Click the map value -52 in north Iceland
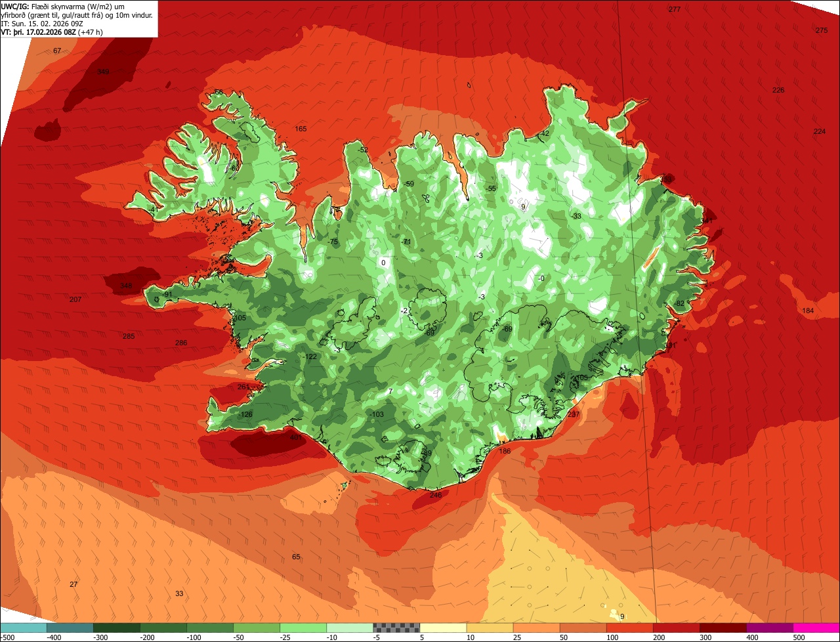This screenshot has width=840, height=642. pos(363,150)
